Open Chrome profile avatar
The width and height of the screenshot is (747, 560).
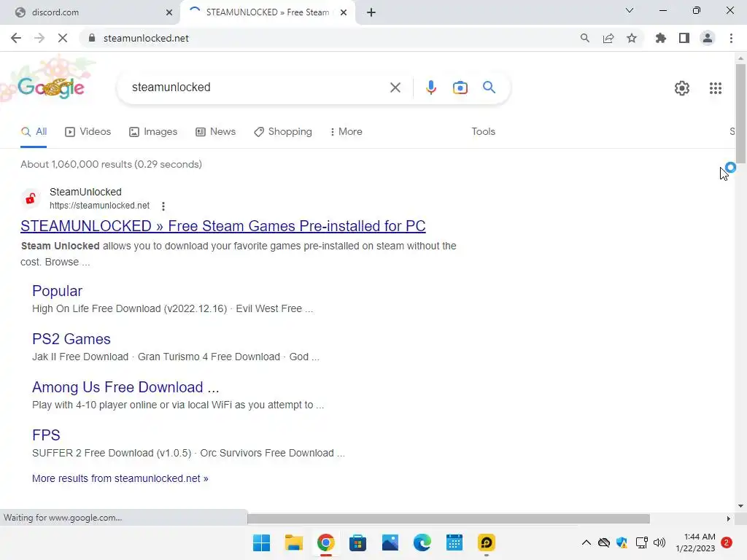pyautogui.click(x=708, y=38)
